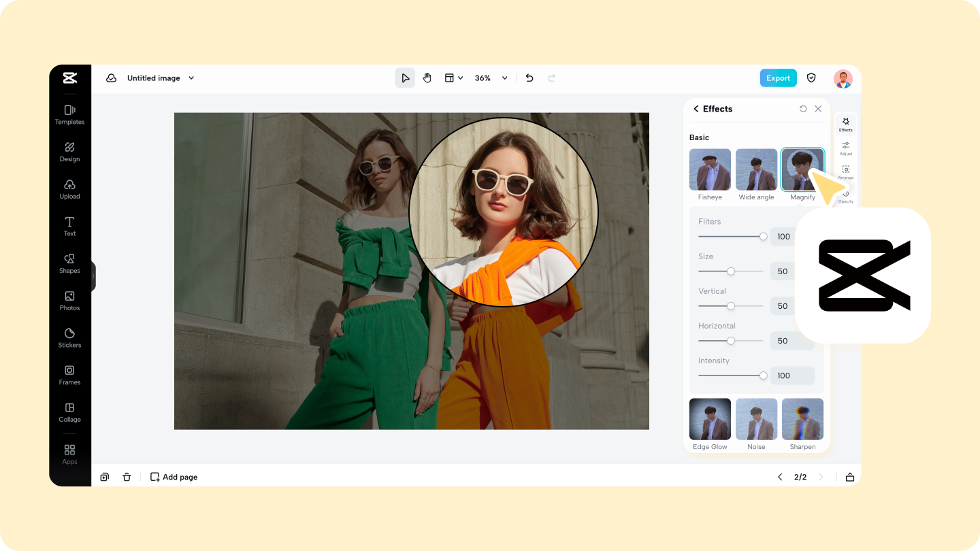This screenshot has width=980, height=551.
Task: Click the trash delete page icon
Action: pyautogui.click(x=127, y=477)
